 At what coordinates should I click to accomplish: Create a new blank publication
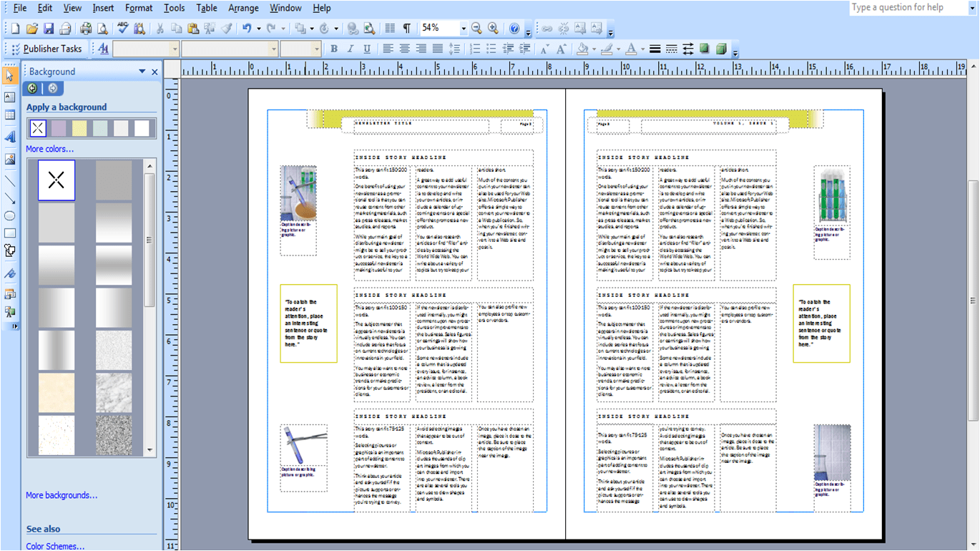pos(14,29)
